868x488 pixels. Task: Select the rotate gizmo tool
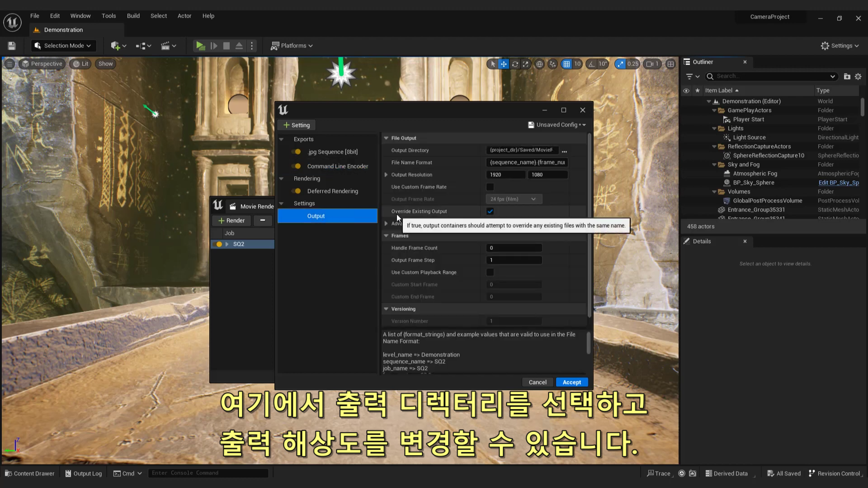pos(515,64)
